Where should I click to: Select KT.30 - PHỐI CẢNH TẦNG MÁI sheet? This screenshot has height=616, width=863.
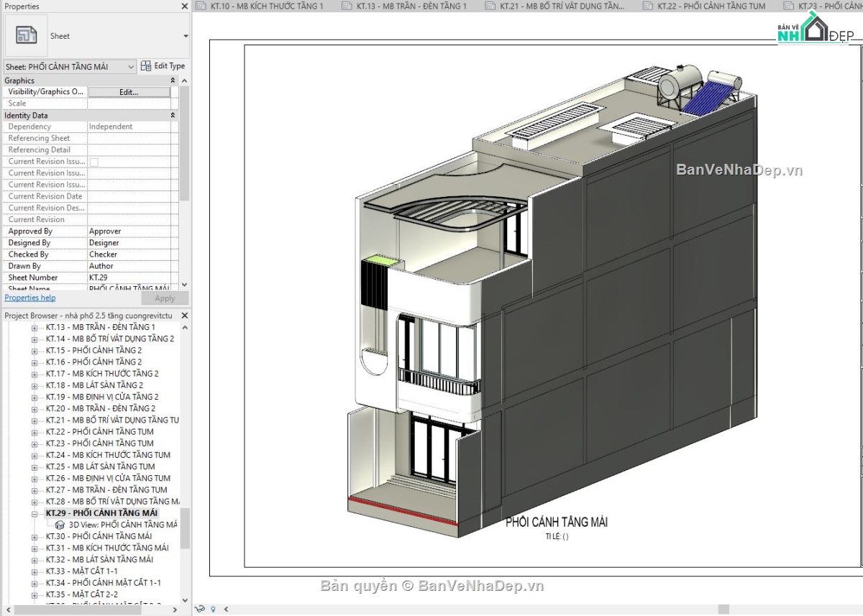point(99,536)
